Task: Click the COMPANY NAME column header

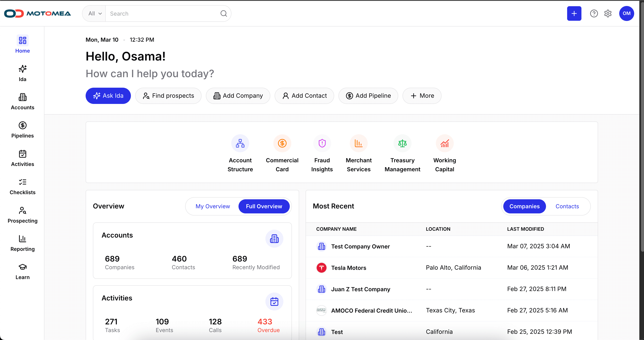Action: [336, 229]
